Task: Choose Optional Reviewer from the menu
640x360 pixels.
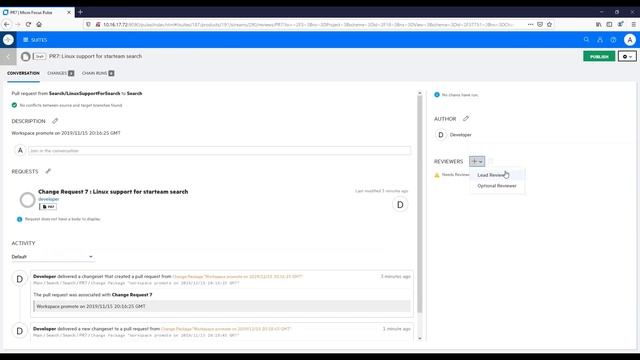Action: tap(497, 186)
